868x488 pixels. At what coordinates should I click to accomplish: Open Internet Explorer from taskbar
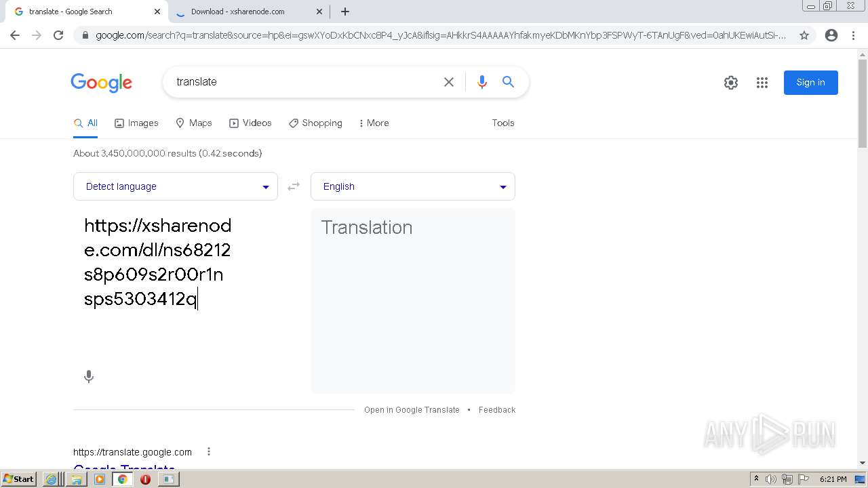pyautogui.click(x=52, y=479)
